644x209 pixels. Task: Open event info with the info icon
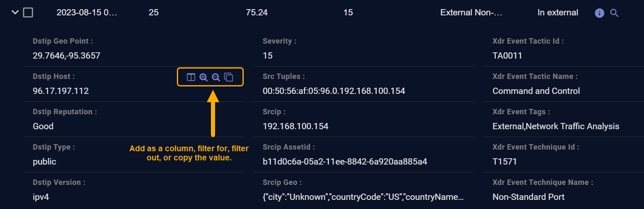[x=599, y=13]
